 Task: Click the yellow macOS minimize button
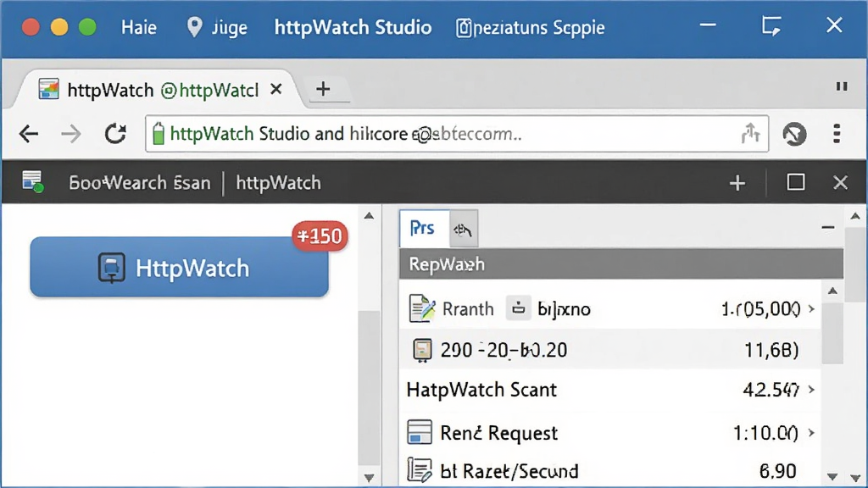59,27
